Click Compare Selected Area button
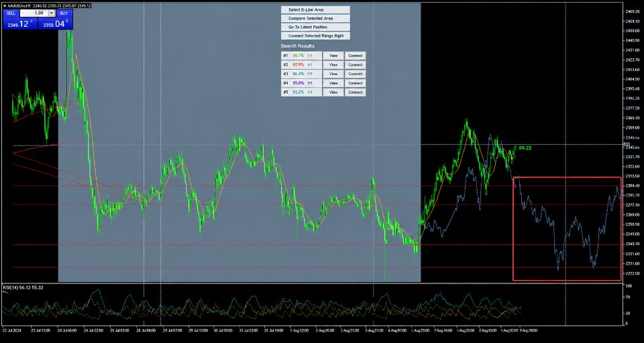Viewport: 644px width, 343px height. 315,19
